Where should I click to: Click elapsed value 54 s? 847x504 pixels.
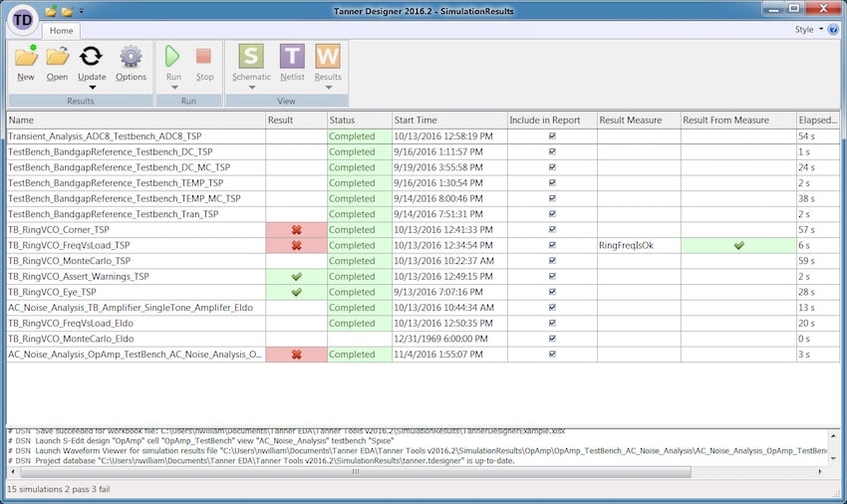click(806, 136)
